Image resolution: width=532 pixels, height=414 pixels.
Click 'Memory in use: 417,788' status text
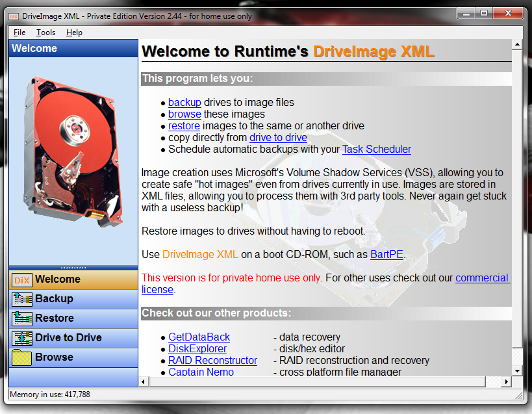(50, 395)
